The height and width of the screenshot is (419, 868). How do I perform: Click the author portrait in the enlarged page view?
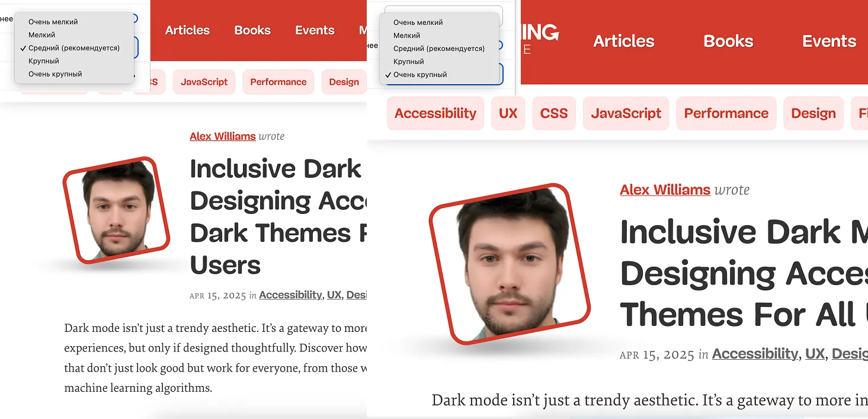(510, 264)
